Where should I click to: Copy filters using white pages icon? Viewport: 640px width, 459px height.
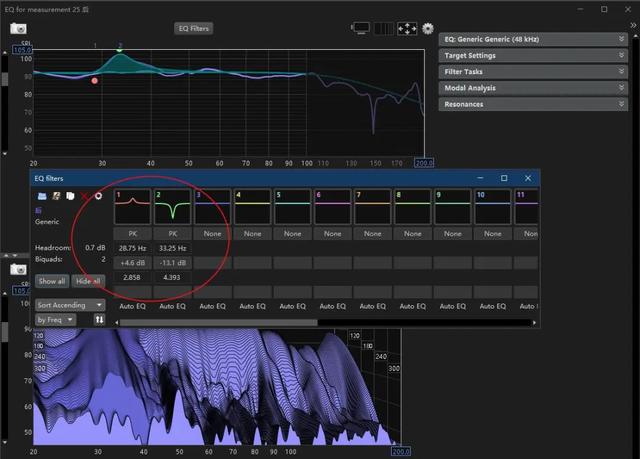pos(70,196)
